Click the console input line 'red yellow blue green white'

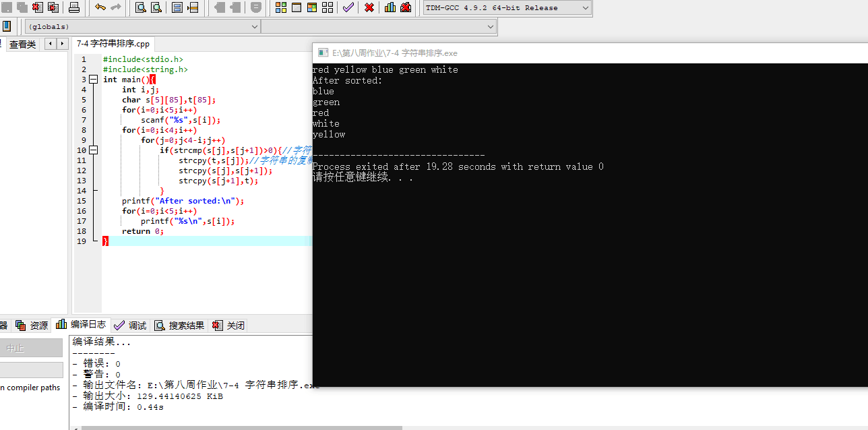click(x=385, y=70)
